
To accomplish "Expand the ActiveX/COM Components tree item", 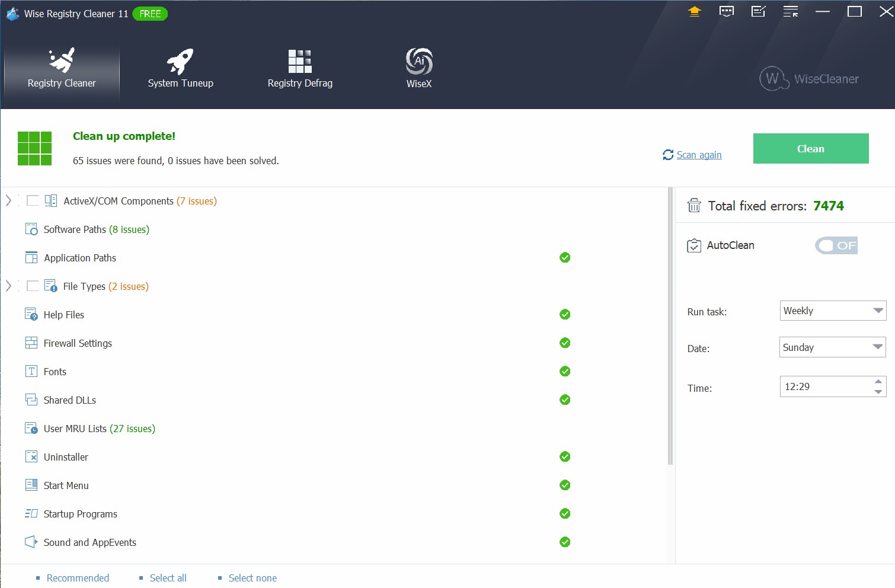I will click(x=8, y=201).
